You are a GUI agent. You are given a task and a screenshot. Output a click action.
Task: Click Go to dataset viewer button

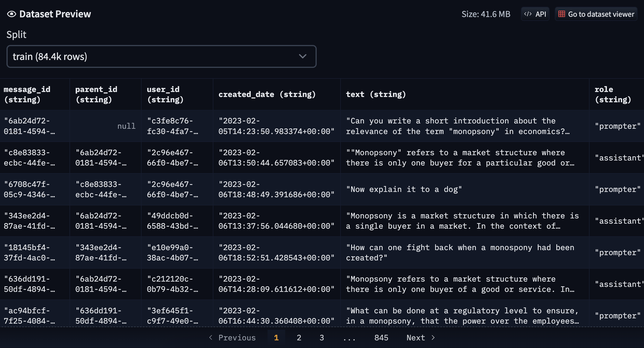pos(596,14)
